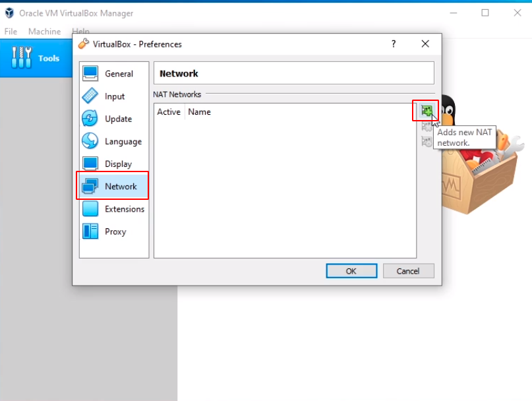Open the Proxy settings section
The width and height of the screenshot is (532, 401).
114,231
